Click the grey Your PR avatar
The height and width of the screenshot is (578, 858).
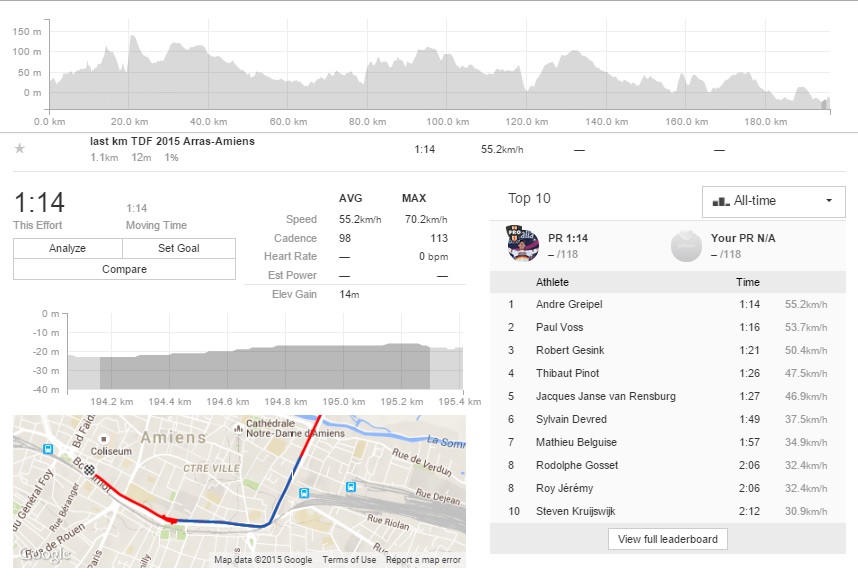coord(685,245)
